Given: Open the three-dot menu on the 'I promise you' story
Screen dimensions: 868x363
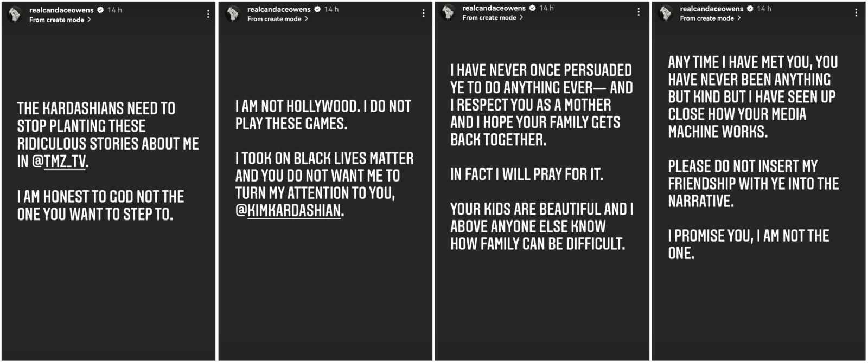Looking at the screenshot, I should pos(856,12).
